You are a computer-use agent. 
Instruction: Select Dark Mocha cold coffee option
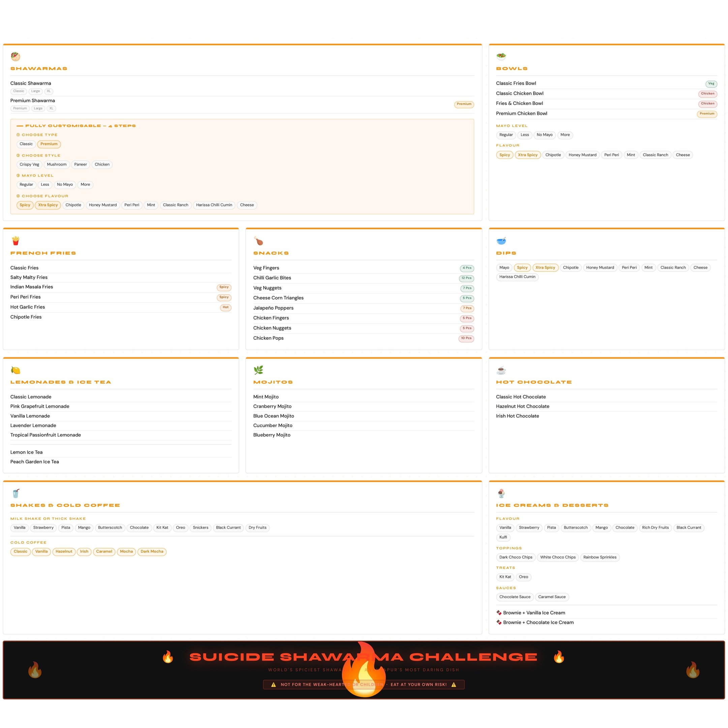(x=152, y=551)
